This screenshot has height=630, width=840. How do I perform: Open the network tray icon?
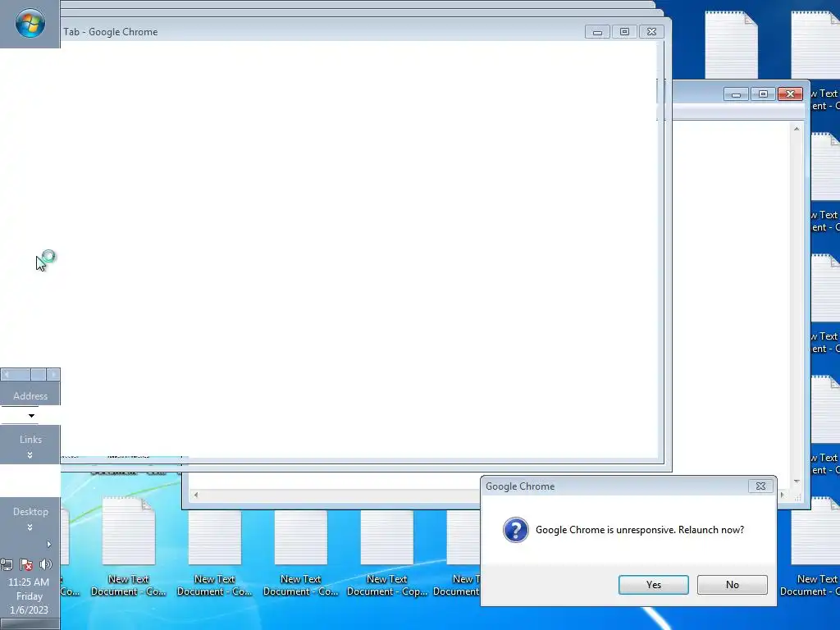(7, 564)
